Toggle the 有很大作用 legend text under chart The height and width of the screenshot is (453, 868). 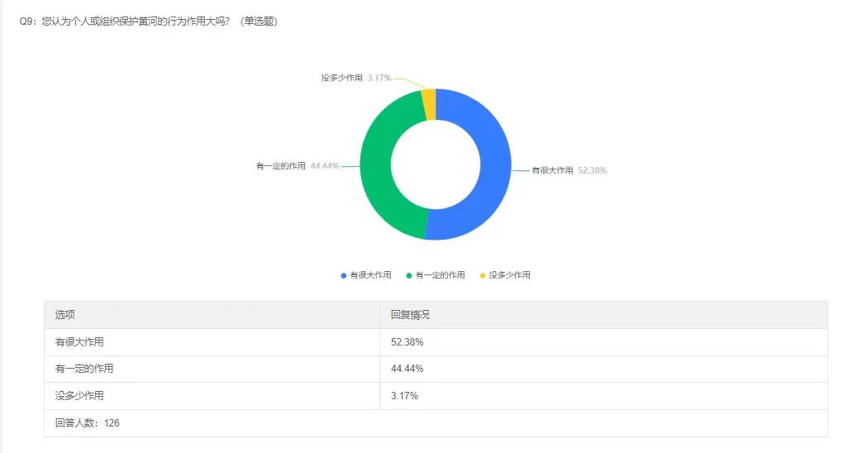370,275
